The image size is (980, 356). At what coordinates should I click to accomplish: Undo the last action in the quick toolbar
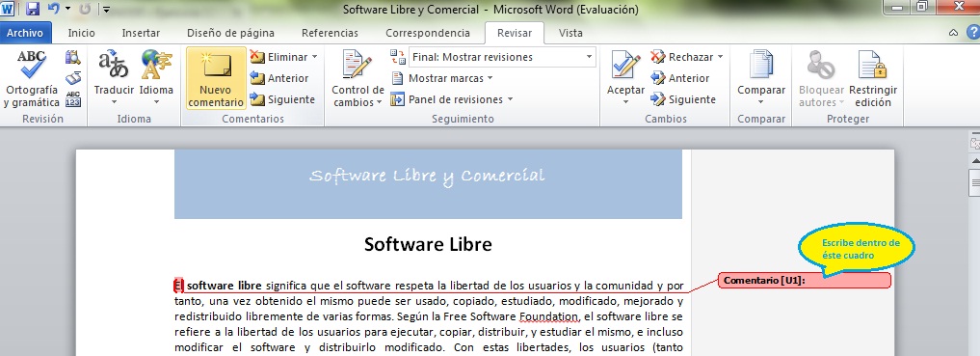(54, 9)
